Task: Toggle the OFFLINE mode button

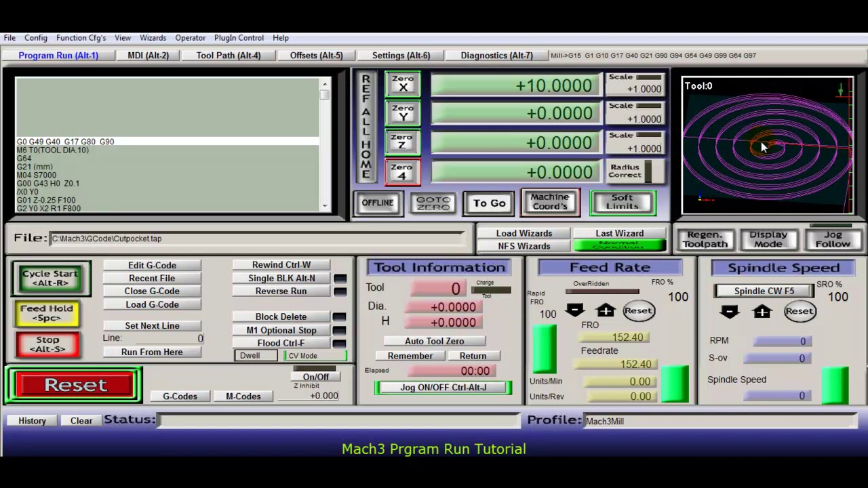Action: (378, 203)
